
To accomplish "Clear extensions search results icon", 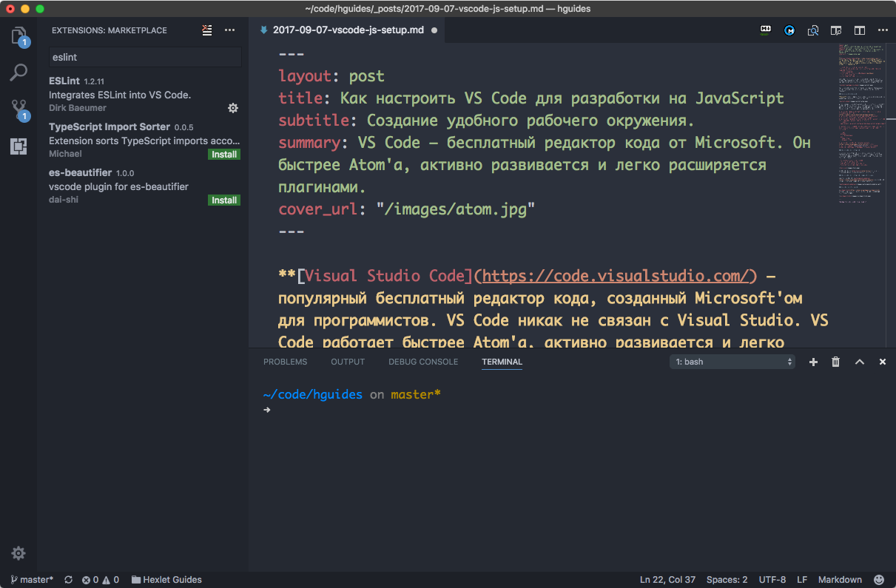I will 207,30.
